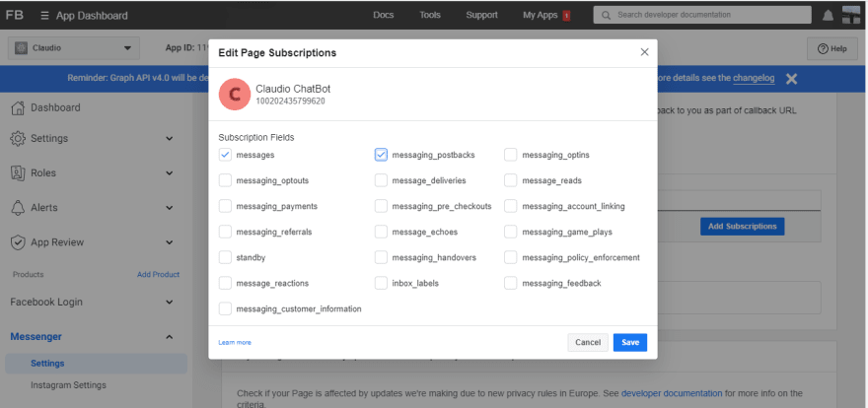
Task: Check the messaging_payments checkbox
Action: (x=225, y=206)
